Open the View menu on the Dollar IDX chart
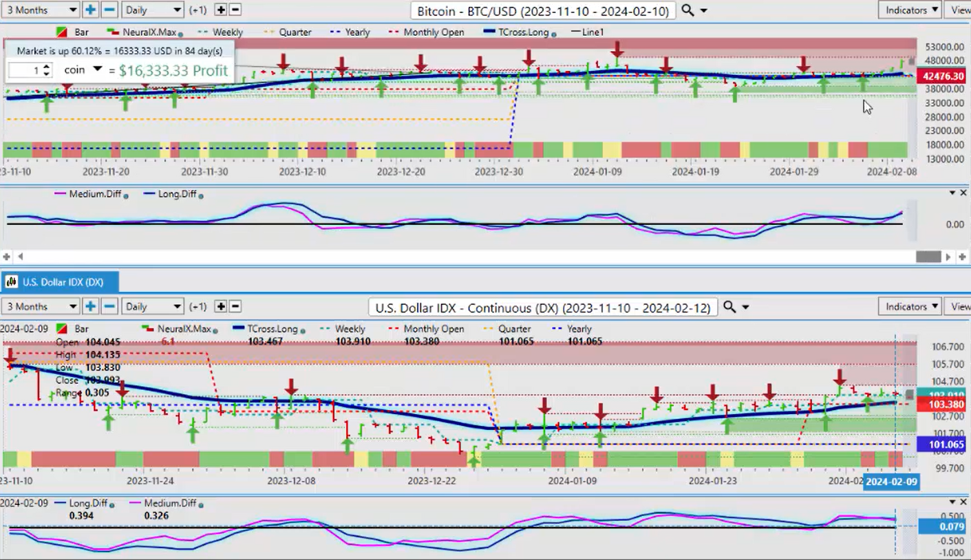The height and width of the screenshot is (560, 971). (x=959, y=306)
